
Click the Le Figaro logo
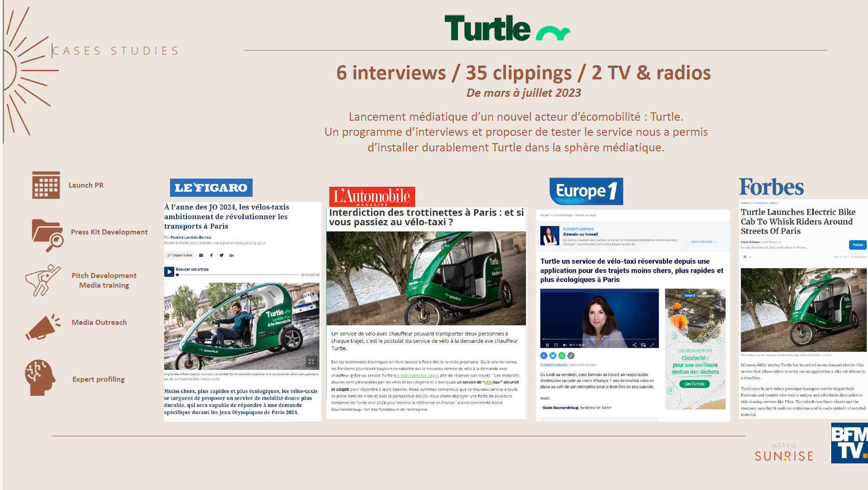coord(211,188)
